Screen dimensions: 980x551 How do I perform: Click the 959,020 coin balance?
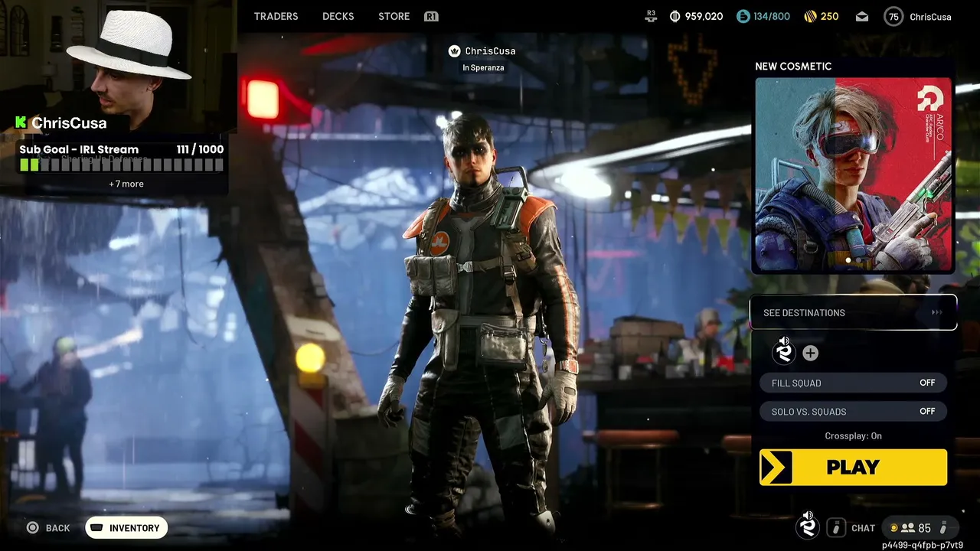704,16
